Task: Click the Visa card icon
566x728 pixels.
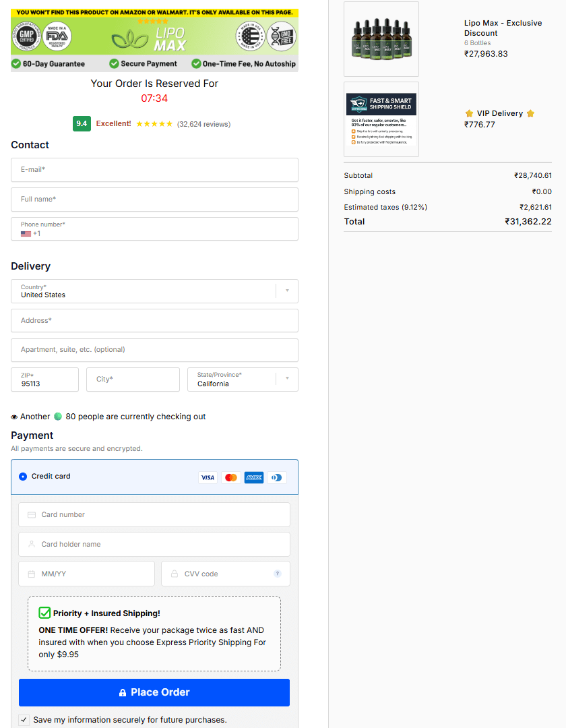Action: (x=208, y=477)
